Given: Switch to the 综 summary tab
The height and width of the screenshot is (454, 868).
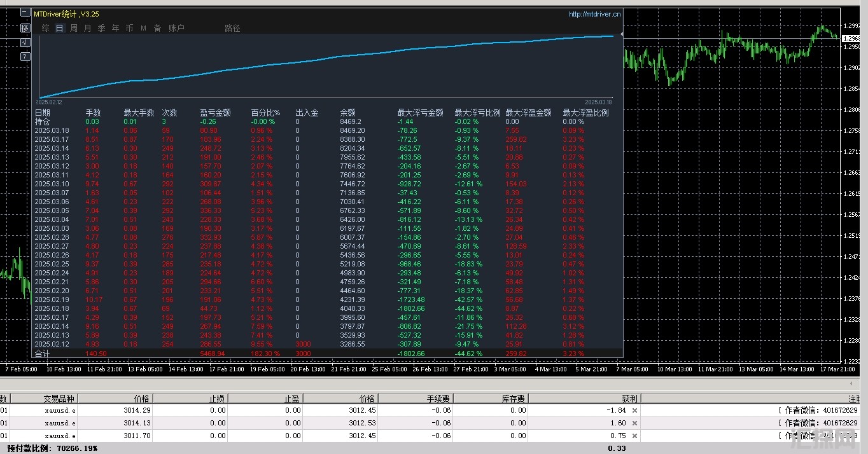Looking at the screenshot, I should (45, 28).
